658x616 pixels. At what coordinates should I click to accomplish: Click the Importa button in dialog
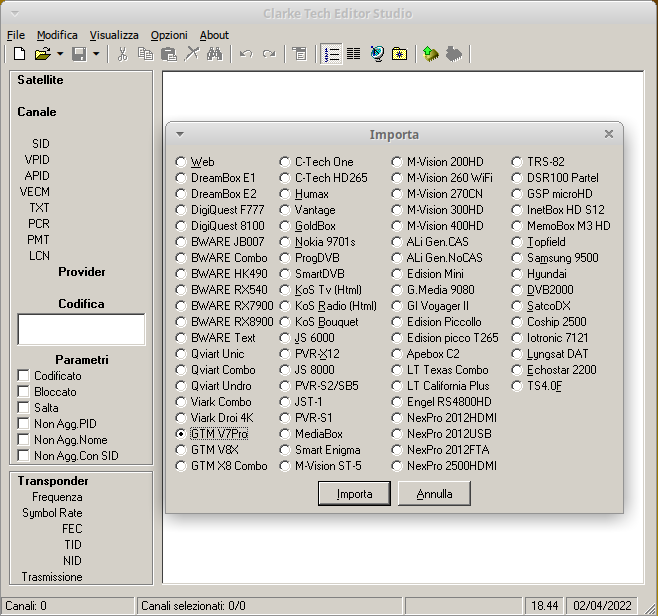[354, 493]
